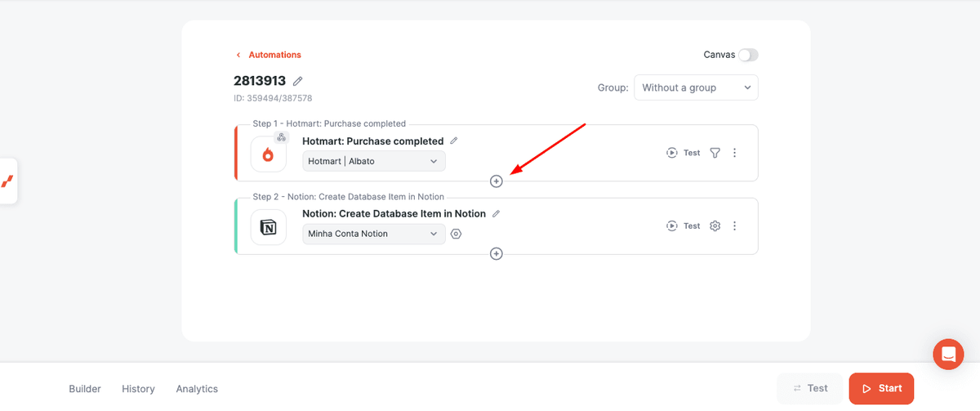Click the Step 2 - Notion label
This screenshot has width=980, height=411.
pyautogui.click(x=349, y=197)
